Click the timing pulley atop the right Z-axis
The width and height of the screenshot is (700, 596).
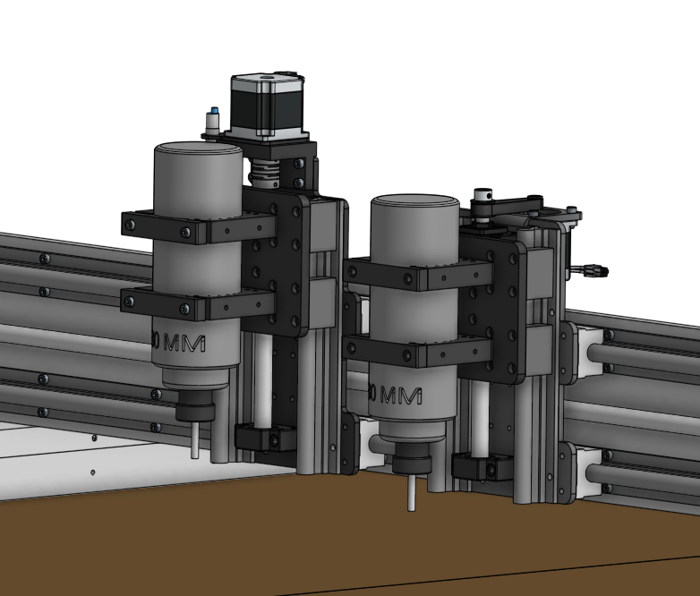[x=482, y=204]
